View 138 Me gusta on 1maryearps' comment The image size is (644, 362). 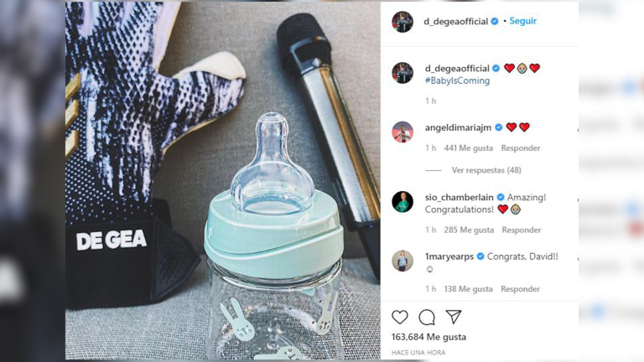click(x=468, y=289)
